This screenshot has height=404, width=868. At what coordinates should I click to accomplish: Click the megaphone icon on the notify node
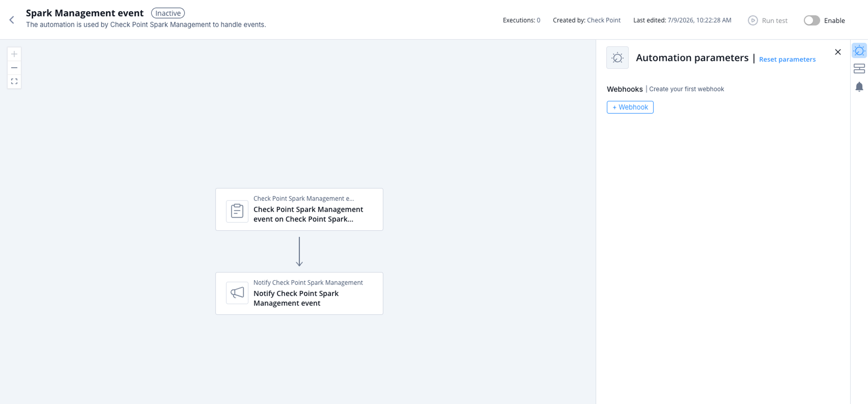click(237, 293)
